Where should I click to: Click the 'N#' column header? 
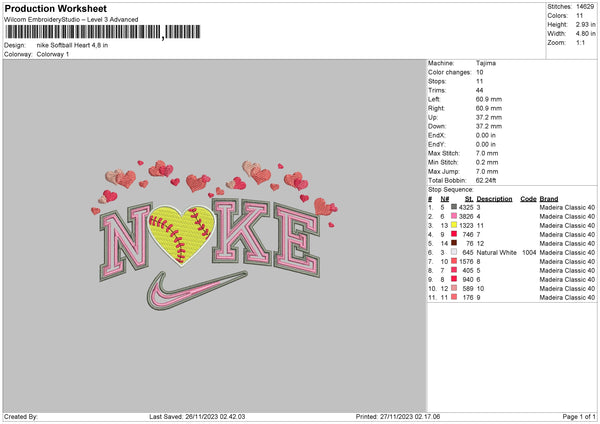[x=445, y=199]
